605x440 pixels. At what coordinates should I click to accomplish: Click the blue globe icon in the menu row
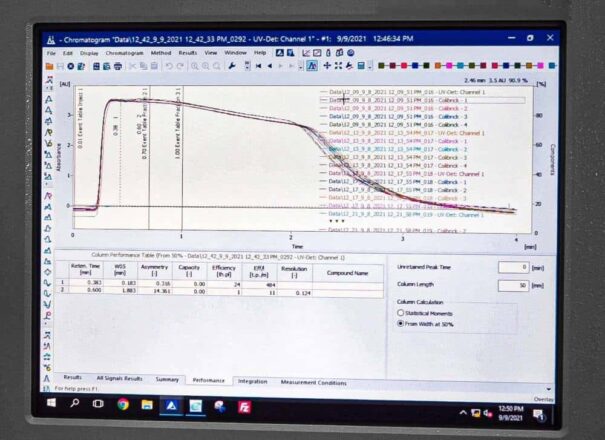(x=351, y=53)
